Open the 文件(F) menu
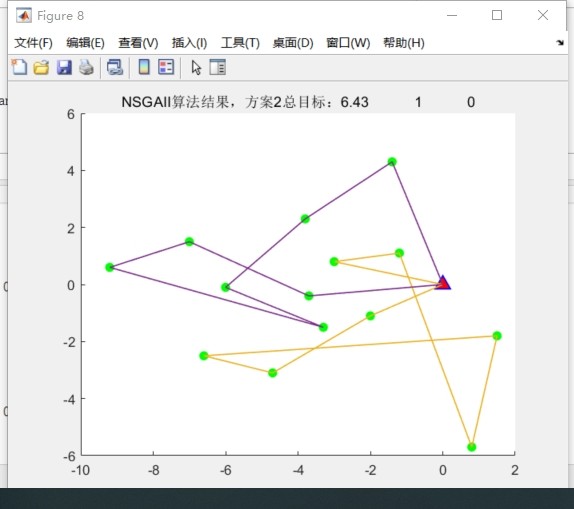574x509 pixels. 33,43
